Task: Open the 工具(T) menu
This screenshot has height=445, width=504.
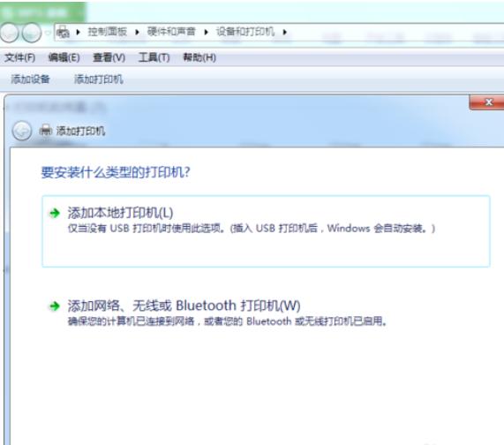Action: coord(154,58)
